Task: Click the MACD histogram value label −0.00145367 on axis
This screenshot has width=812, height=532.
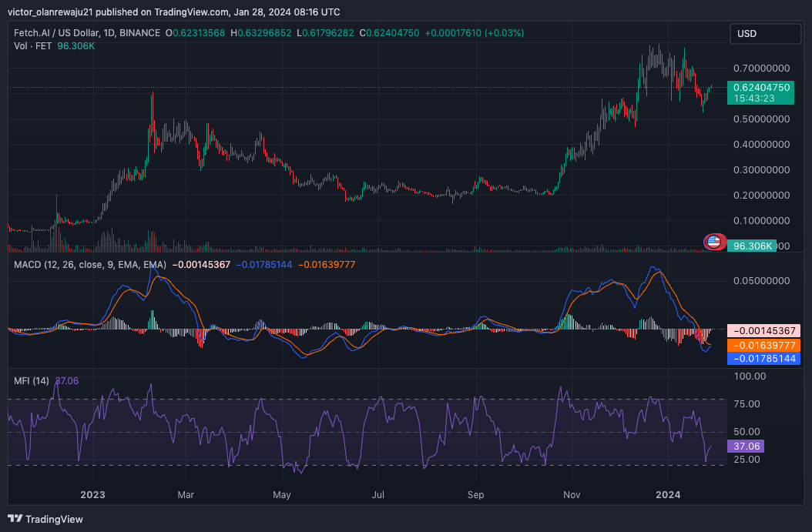Action: (x=763, y=331)
